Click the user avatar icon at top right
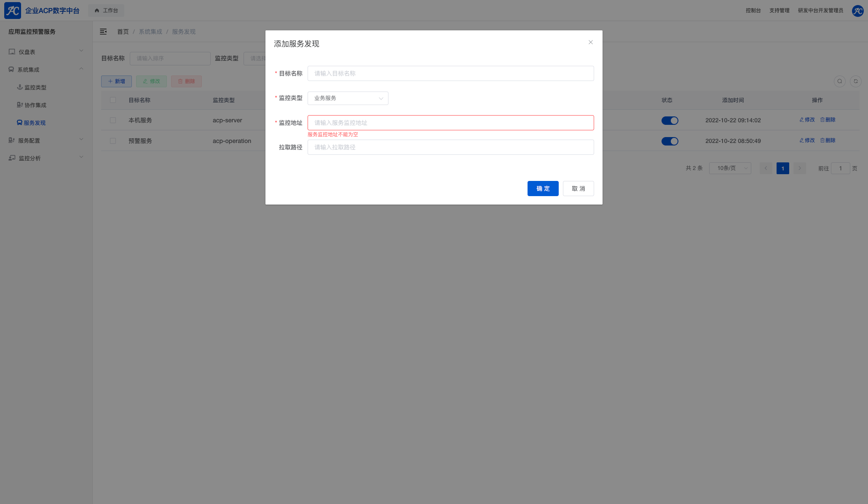Screen dimensions: 868x504 coord(857,11)
